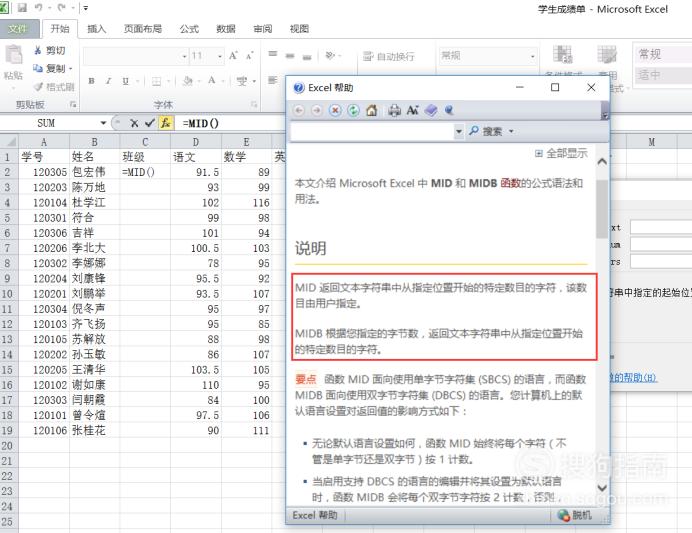
Task: Click Back arrow in Excel Help toolbar
Action: [299, 110]
